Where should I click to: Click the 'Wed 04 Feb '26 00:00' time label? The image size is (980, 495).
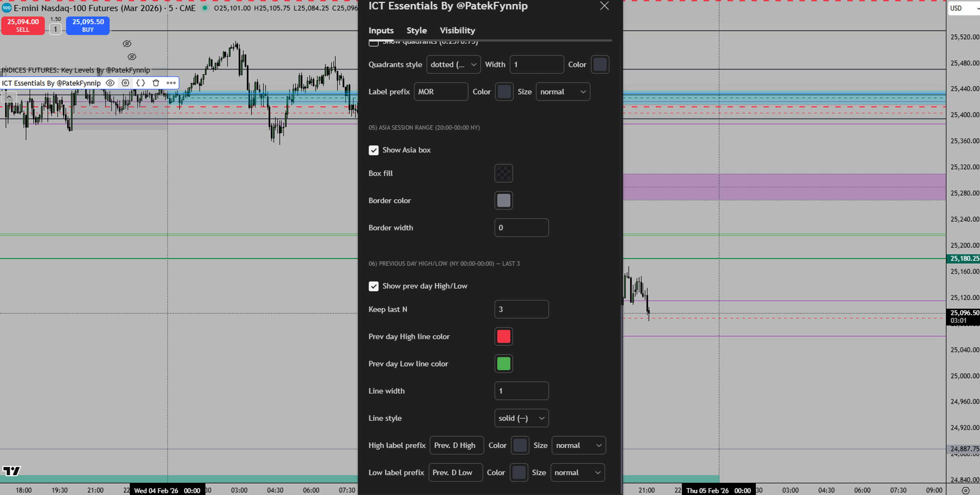point(167,490)
